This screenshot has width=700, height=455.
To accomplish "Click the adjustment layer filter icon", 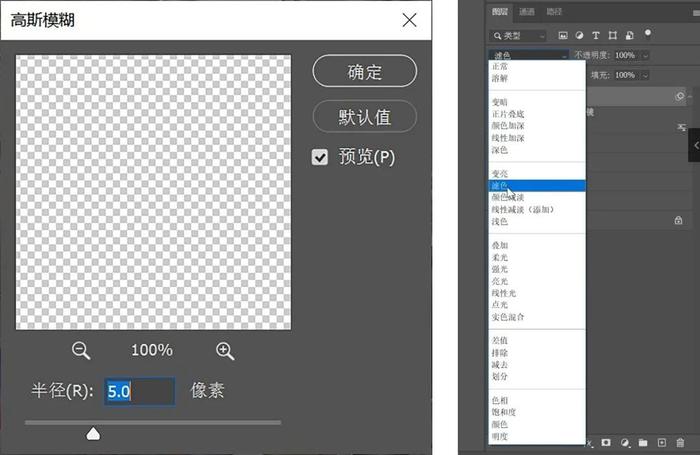I will click(x=579, y=35).
